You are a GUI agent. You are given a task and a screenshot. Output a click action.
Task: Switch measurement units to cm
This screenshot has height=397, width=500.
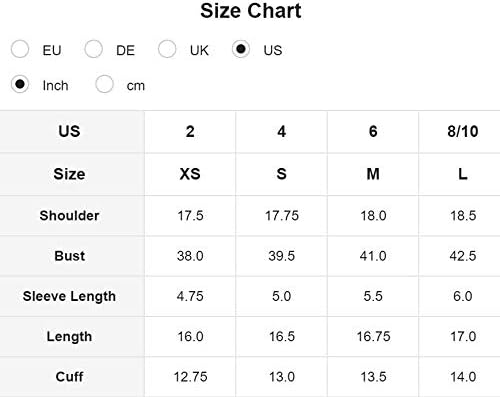click(x=104, y=84)
